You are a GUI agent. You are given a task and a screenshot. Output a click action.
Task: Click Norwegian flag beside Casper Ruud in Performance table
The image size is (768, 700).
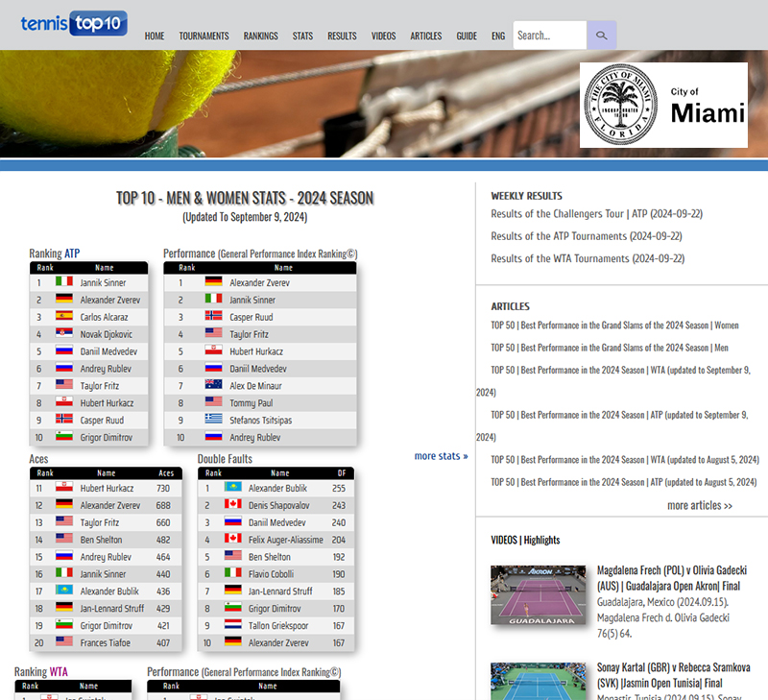point(213,316)
